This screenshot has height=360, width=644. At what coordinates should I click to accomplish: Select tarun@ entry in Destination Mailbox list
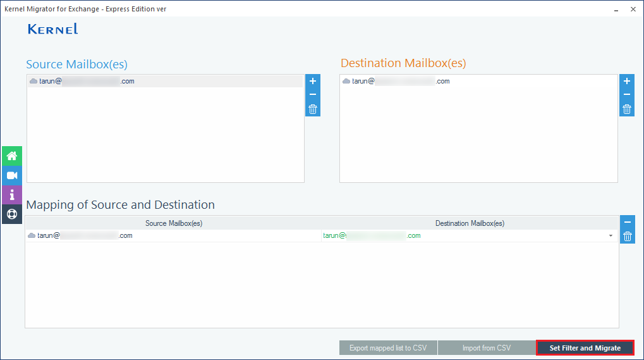pos(478,82)
